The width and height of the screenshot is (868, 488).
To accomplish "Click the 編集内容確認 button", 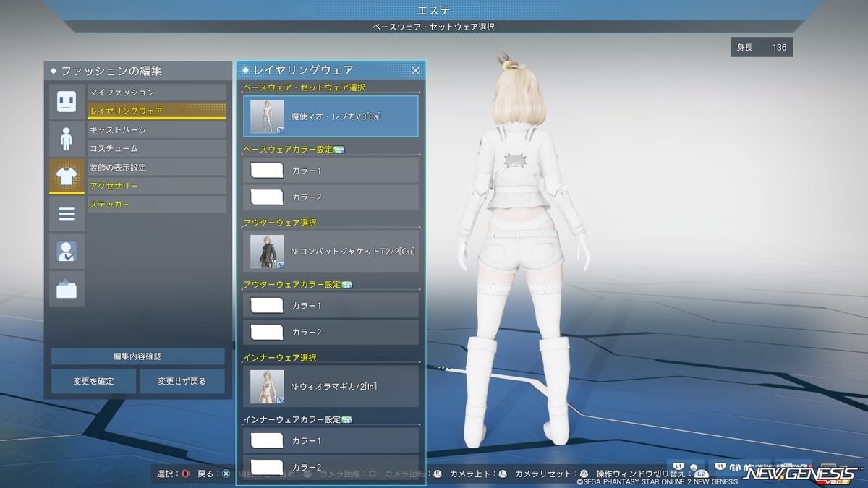I will coord(137,356).
